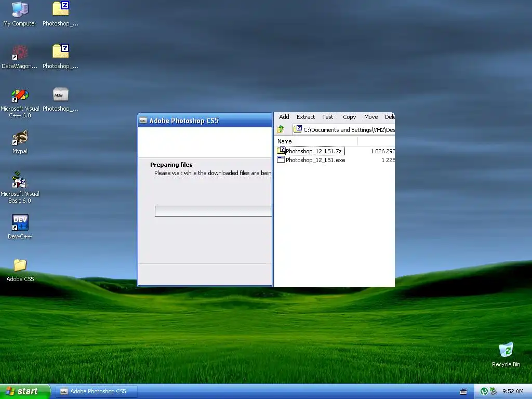
Task: Click Copy in the 7-Zip toolbar
Action: pyautogui.click(x=349, y=117)
